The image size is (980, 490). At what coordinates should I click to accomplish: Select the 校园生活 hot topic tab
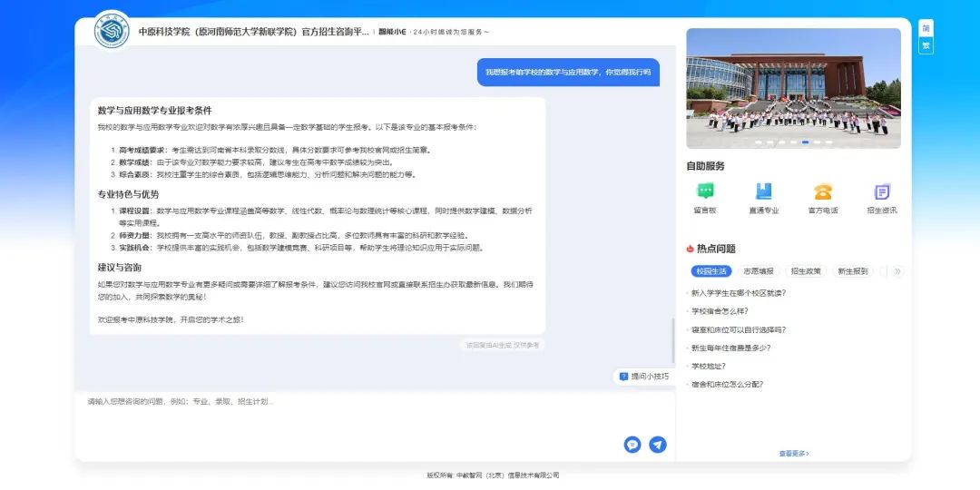[x=711, y=271]
